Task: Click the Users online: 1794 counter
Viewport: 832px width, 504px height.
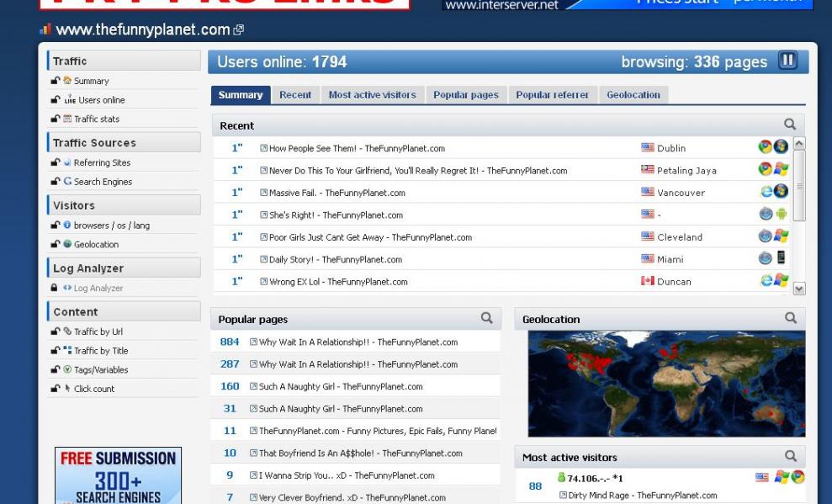Action: tap(282, 61)
